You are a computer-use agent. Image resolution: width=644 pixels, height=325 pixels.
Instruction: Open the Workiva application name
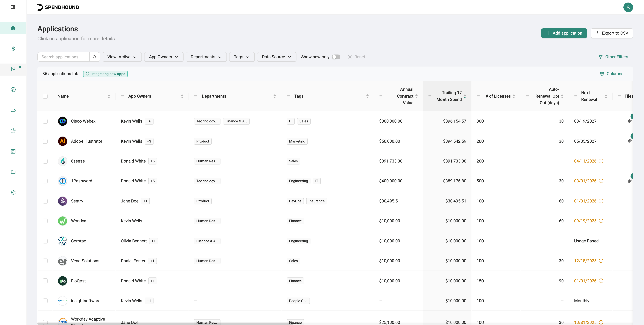click(x=78, y=221)
